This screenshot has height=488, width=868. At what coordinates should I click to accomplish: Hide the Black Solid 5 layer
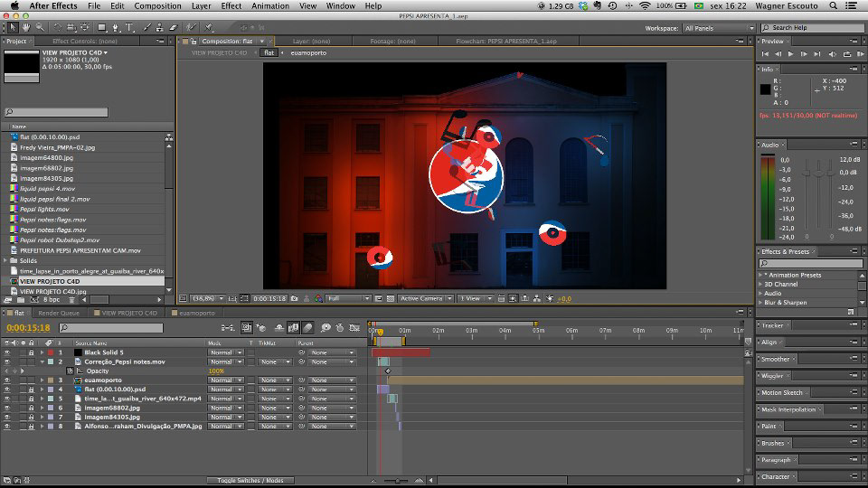(7, 352)
